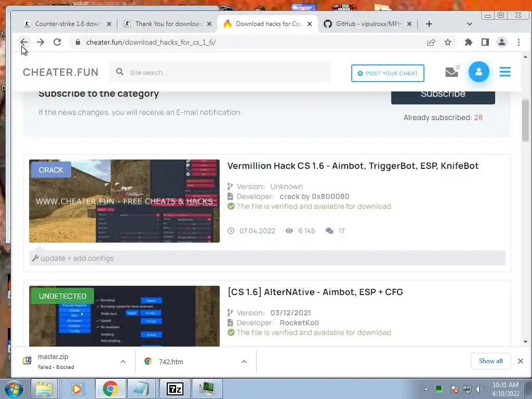Open the blue user account button
The width and height of the screenshot is (532, 399).
[478, 72]
